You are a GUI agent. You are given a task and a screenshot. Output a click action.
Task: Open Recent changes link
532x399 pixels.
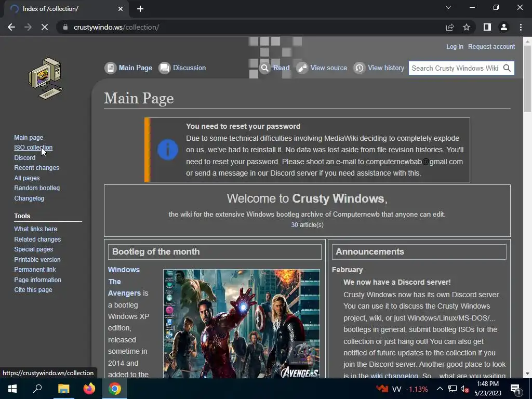(37, 168)
